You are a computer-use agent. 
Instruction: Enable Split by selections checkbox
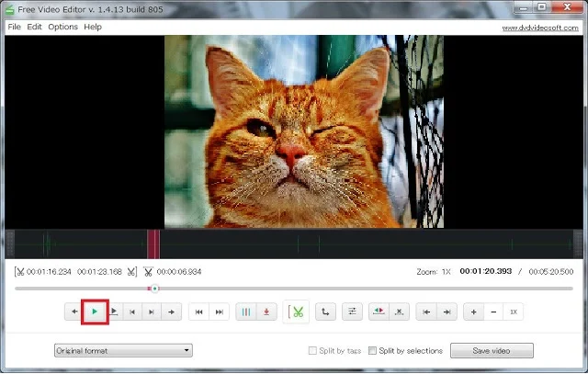[372, 351]
